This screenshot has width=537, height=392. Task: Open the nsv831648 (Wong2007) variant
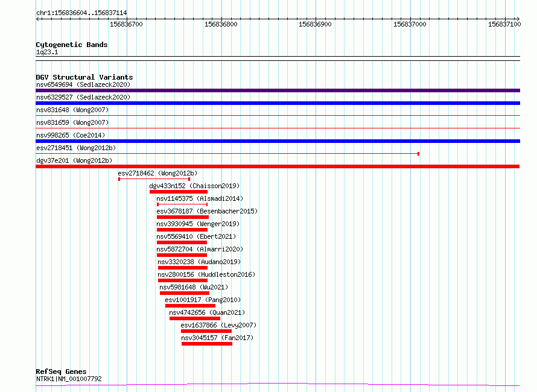pos(72,110)
